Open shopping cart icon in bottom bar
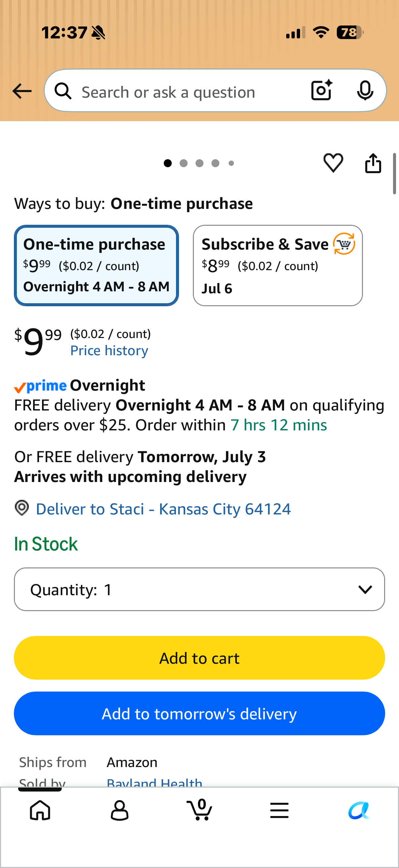The image size is (399, 868). (x=199, y=809)
